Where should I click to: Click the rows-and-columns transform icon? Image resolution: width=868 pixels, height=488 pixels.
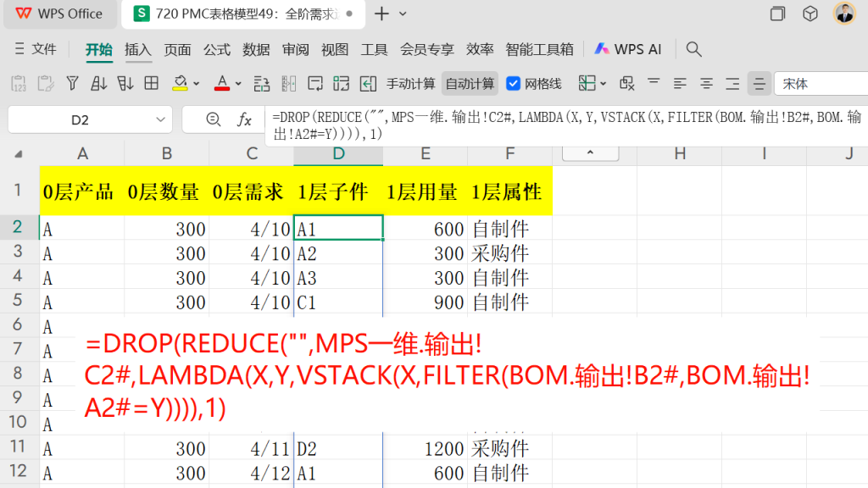tap(261, 84)
